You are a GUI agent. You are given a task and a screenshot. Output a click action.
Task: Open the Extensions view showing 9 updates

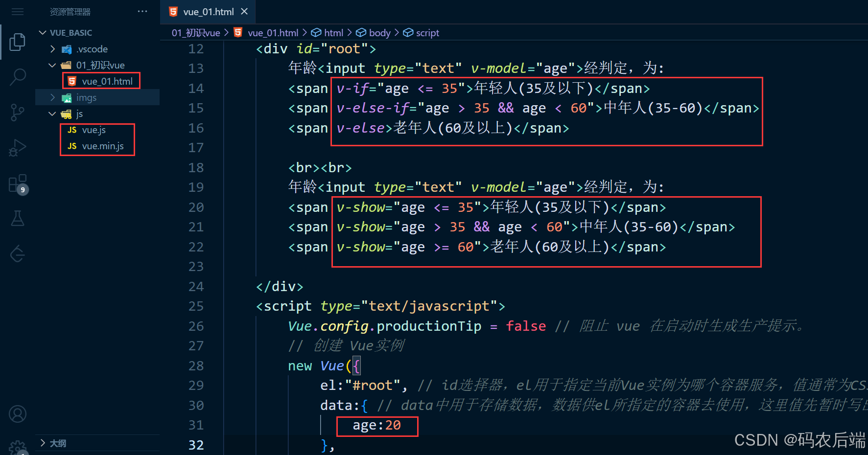coord(17,183)
